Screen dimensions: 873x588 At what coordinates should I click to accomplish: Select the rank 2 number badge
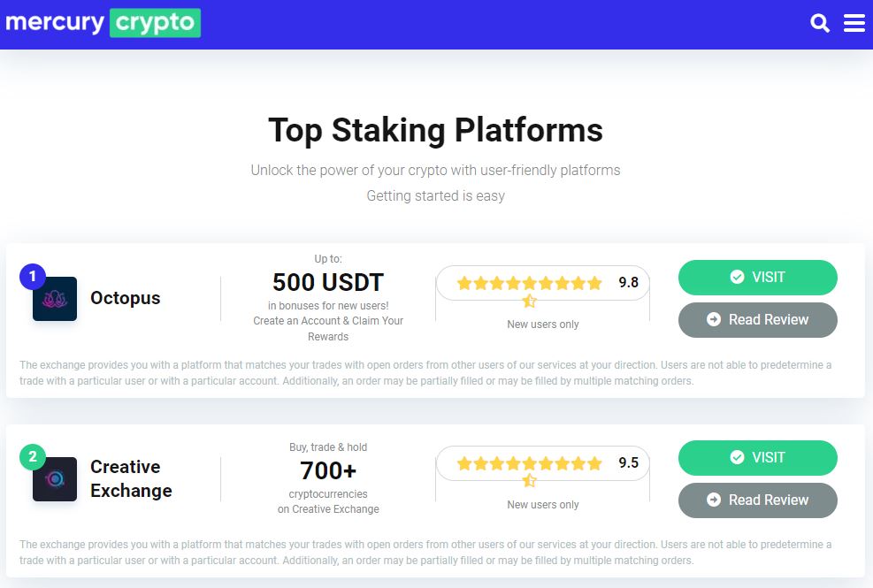(x=33, y=456)
